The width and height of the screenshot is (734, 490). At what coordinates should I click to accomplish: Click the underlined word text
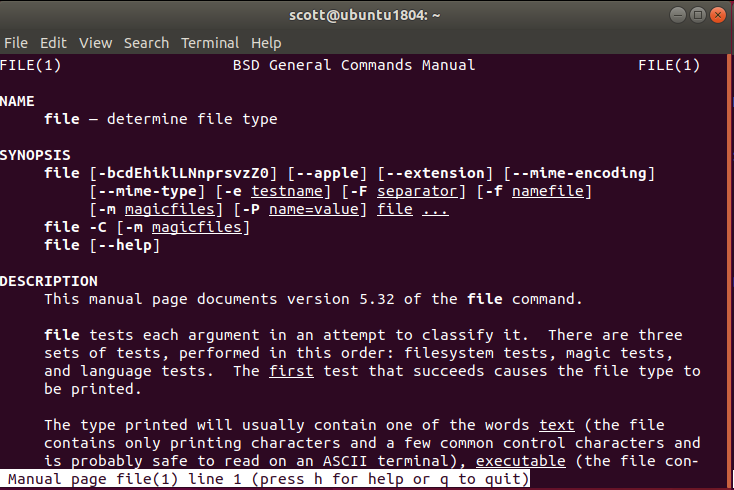click(x=557, y=425)
